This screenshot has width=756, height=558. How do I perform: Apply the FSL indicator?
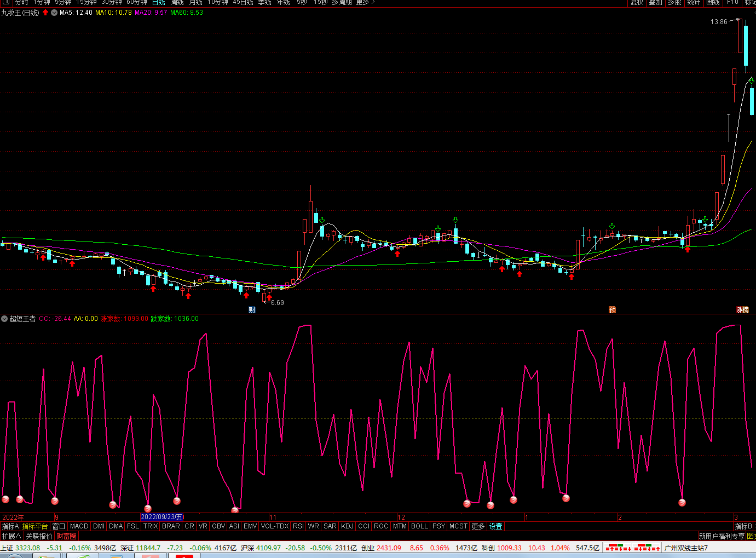click(133, 526)
